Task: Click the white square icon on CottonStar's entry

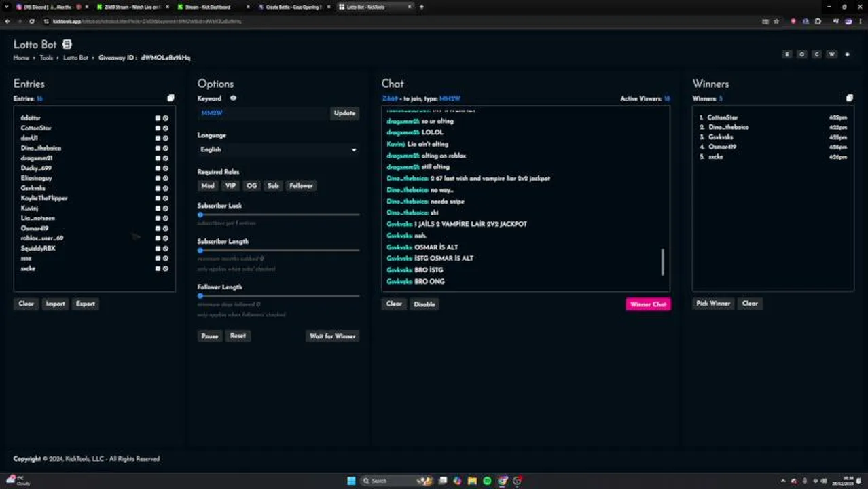Action: pyautogui.click(x=158, y=128)
